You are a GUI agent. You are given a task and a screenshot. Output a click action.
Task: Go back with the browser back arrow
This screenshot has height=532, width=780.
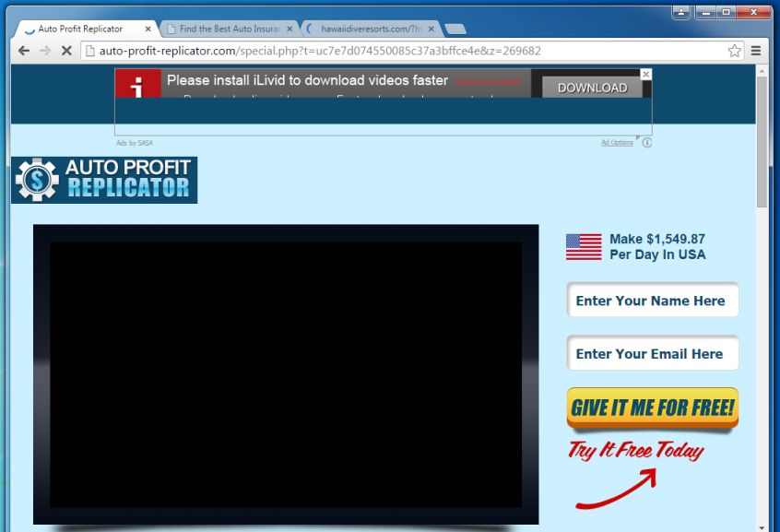pyautogui.click(x=23, y=51)
